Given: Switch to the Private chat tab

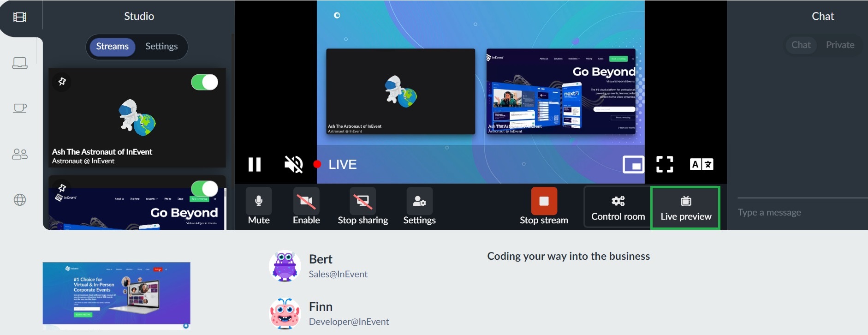Looking at the screenshot, I should coord(840,45).
